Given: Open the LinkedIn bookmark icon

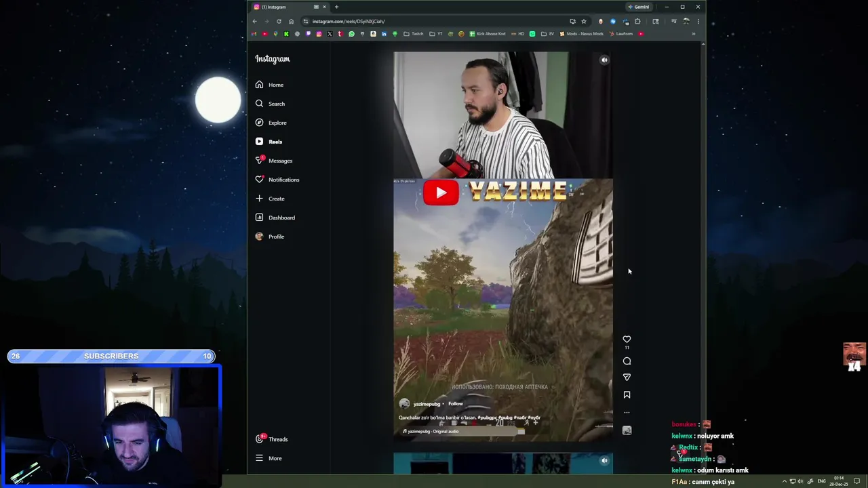Looking at the screenshot, I should (384, 34).
